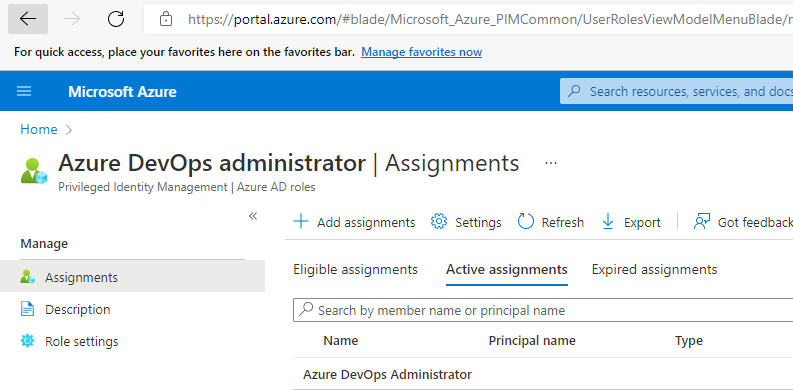Viewport: 793px width, 391px height.
Task: Click the plus icon for Add assignments
Action: click(x=301, y=222)
